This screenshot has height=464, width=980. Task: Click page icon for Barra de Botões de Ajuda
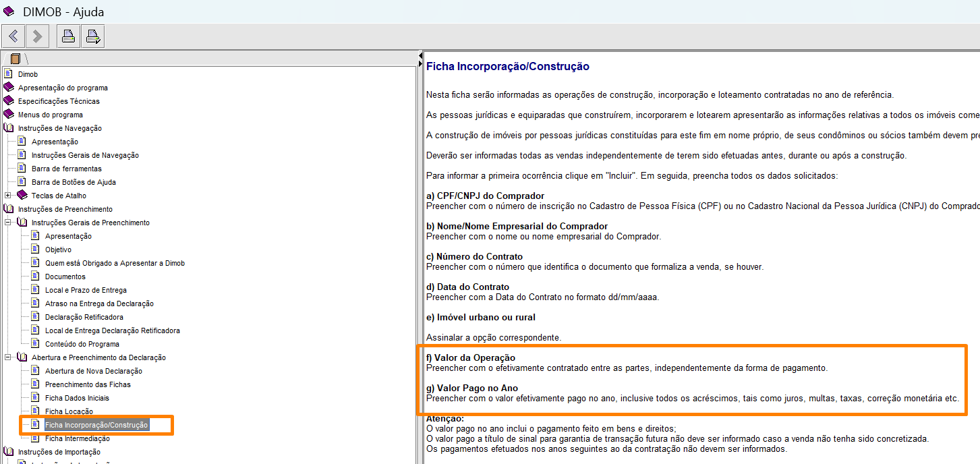pyautogui.click(x=22, y=182)
